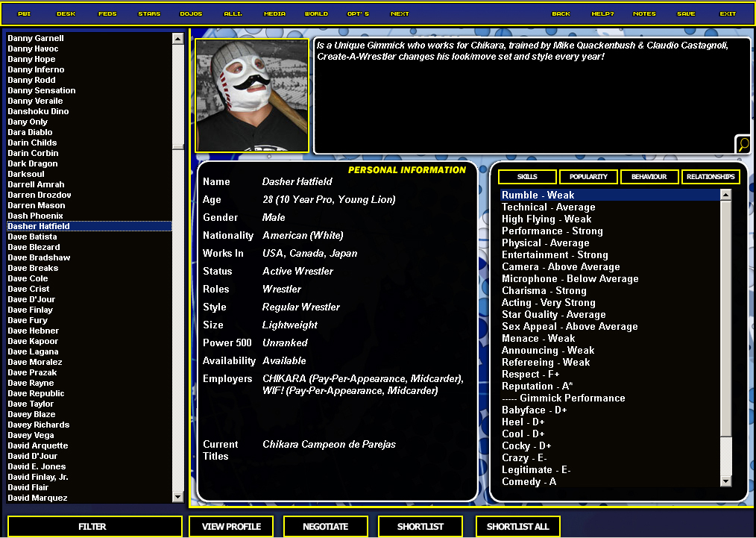Switch to the POPULARITY tab
This screenshot has width=756, height=538.
[x=588, y=177]
